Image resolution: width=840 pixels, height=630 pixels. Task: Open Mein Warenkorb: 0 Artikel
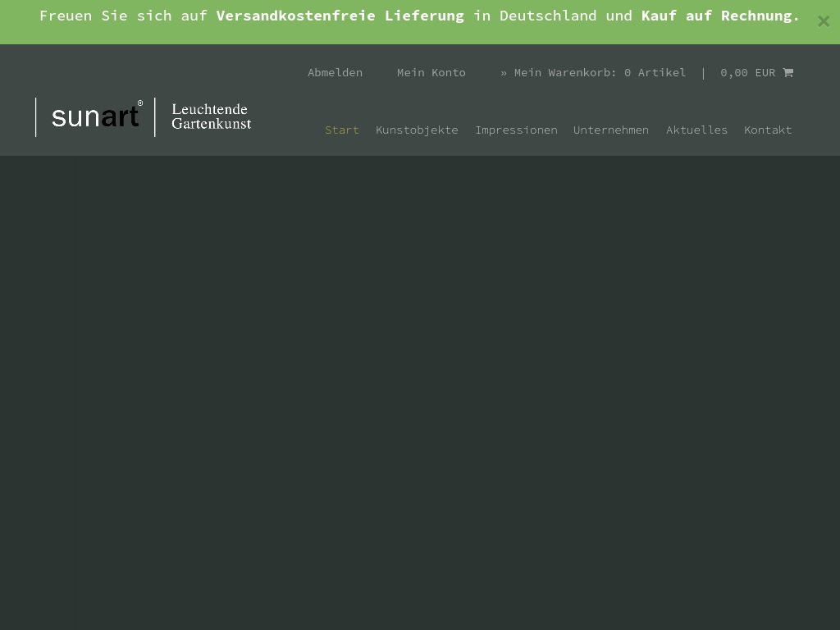tap(600, 72)
